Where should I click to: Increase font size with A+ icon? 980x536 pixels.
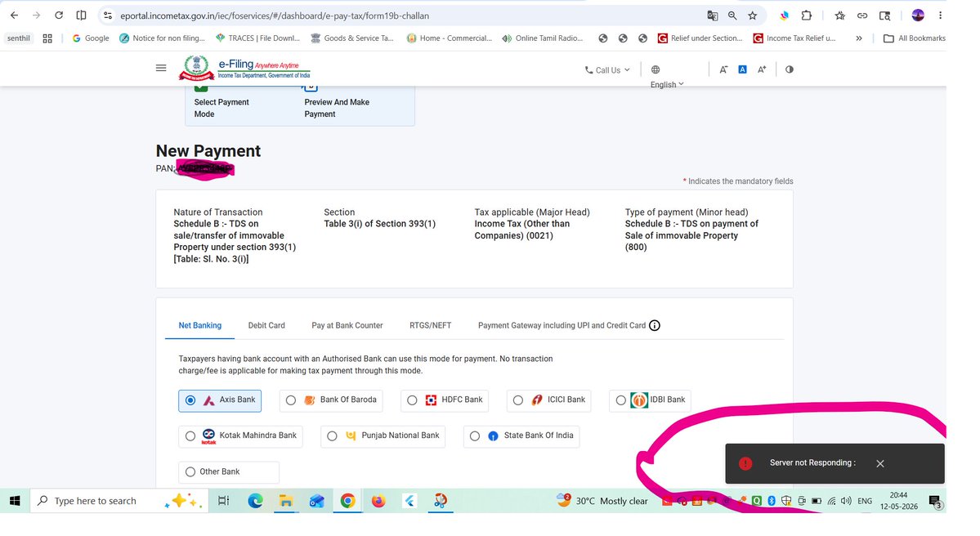point(762,69)
